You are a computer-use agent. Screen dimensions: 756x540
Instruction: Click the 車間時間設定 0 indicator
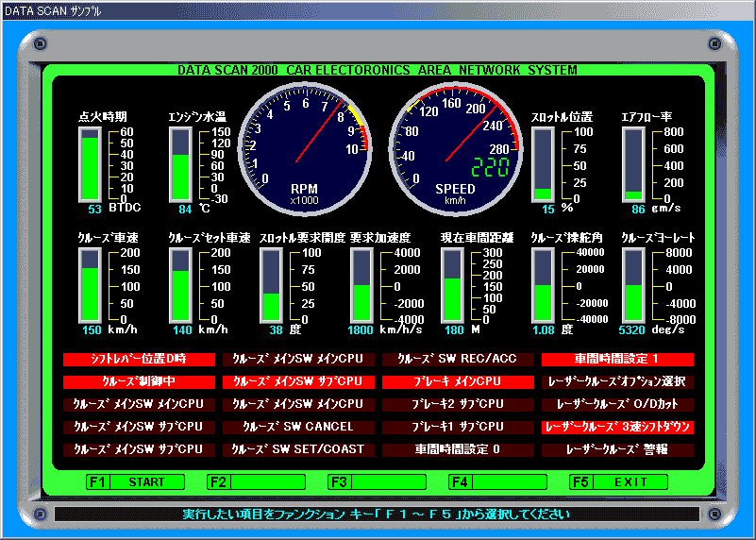[458, 449]
